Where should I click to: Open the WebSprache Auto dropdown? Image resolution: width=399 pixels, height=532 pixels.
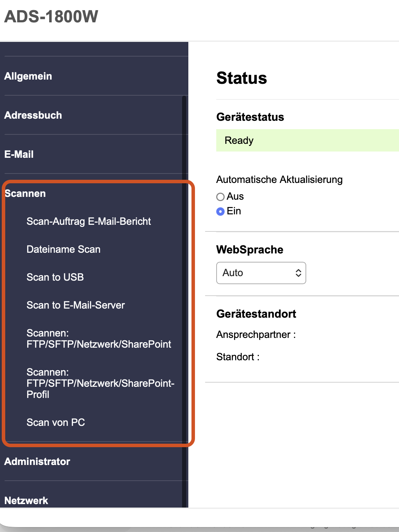click(x=261, y=273)
